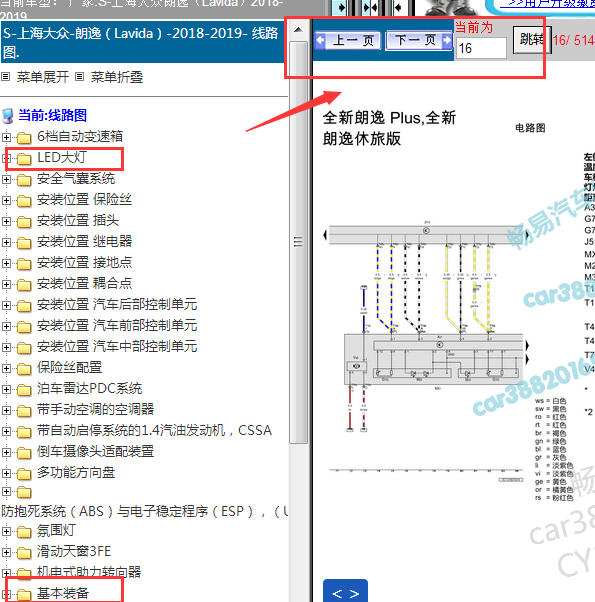595x602 pixels.
Task: Expand the 氛围灯 node
Action: coord(6,531)
